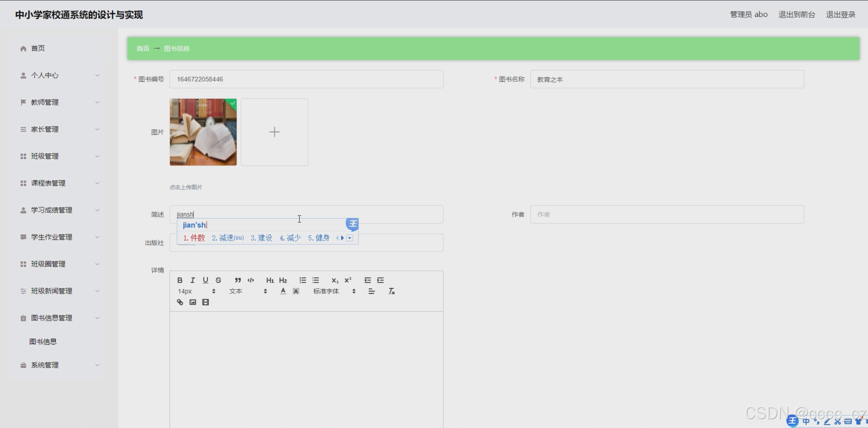Viewport: 868px width, 428px height.
Task: Open the 标准字体 font family dropdown
Action: tap(334, 291)
